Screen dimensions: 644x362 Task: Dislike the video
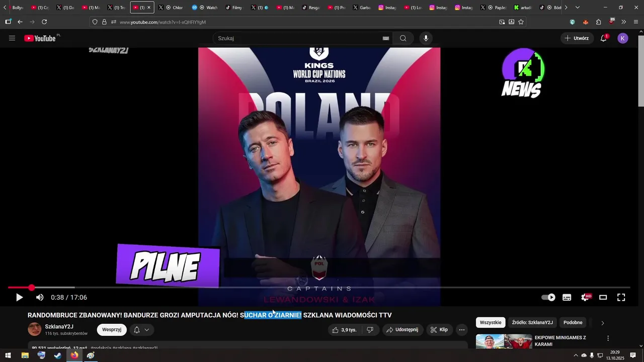(x=370, y=330)
